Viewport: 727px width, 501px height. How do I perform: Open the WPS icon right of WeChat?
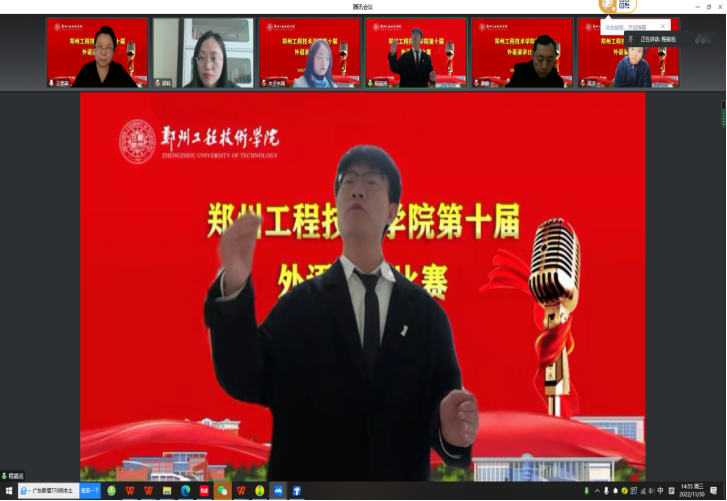coord(241,491)
